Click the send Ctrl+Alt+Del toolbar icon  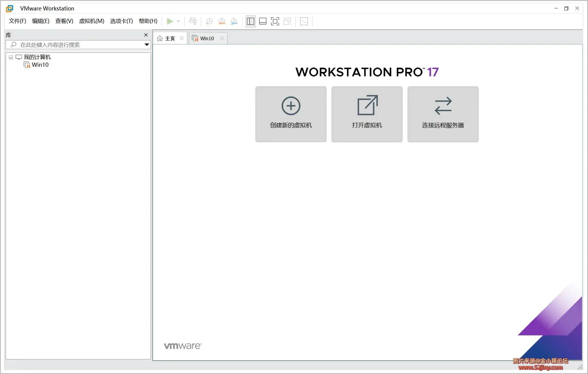click(x=193, y=21)
